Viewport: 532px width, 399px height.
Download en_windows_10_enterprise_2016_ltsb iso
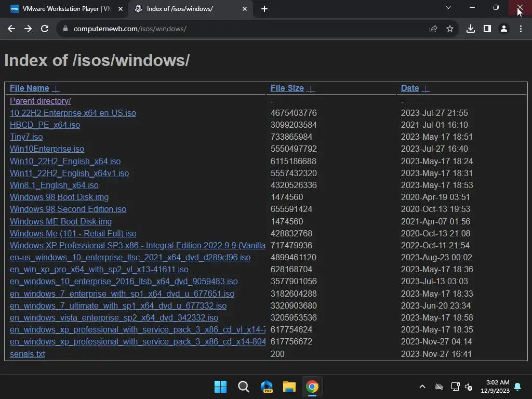click(x=124, y=281)
